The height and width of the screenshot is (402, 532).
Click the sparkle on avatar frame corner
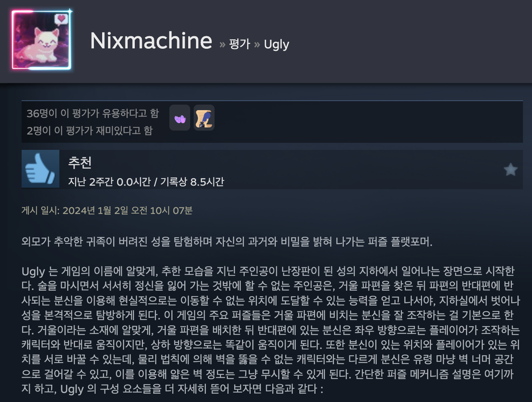click(70, 11)
